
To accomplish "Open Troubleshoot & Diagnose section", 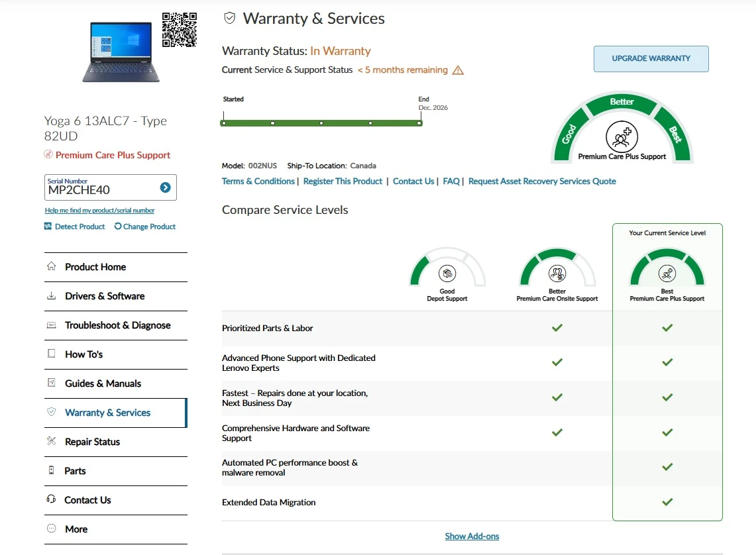I will (116, 326).
